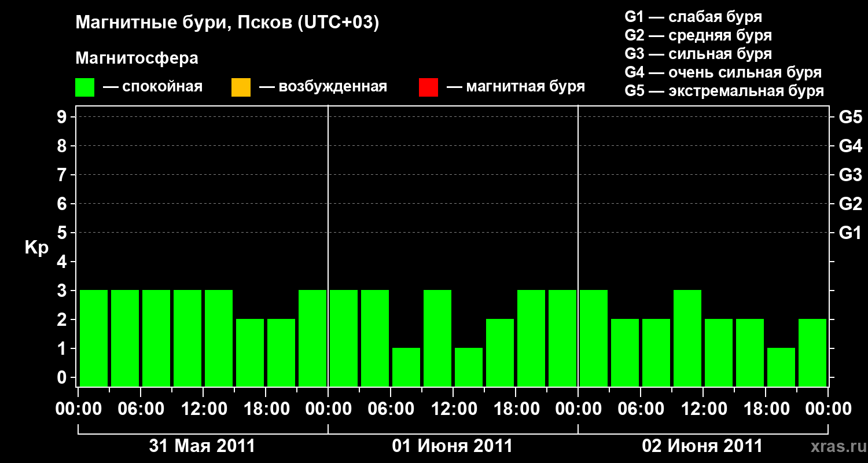The image size is (868, 463).
Task: Click the Kp axis value 5
Action: click(x=62, y=233)
